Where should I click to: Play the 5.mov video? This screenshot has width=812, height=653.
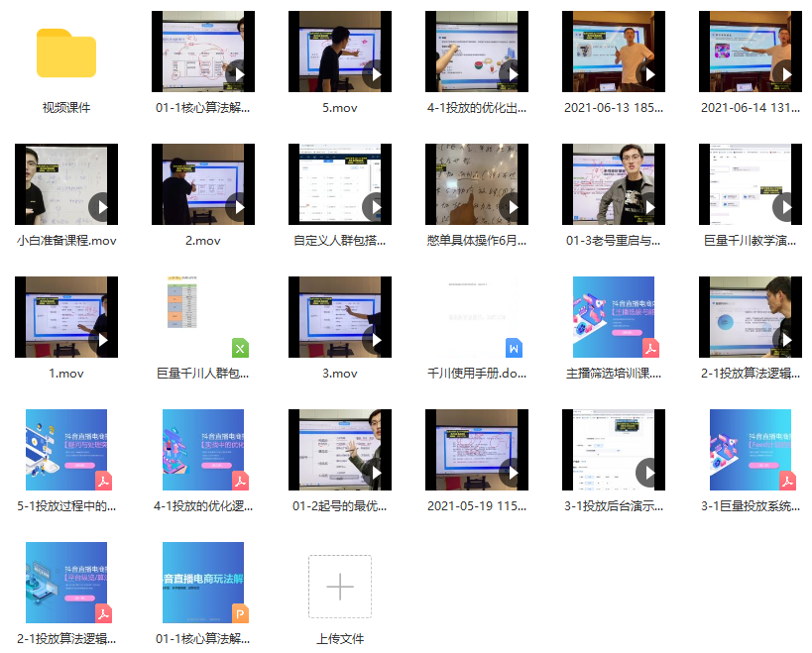[340, 52]
